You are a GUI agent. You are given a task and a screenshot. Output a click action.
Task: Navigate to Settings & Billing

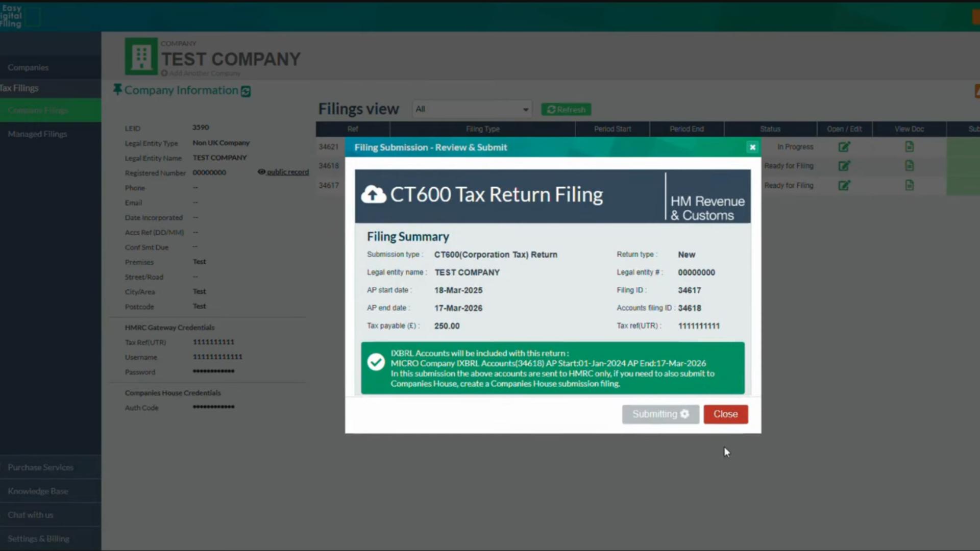[x=38, y=538]
